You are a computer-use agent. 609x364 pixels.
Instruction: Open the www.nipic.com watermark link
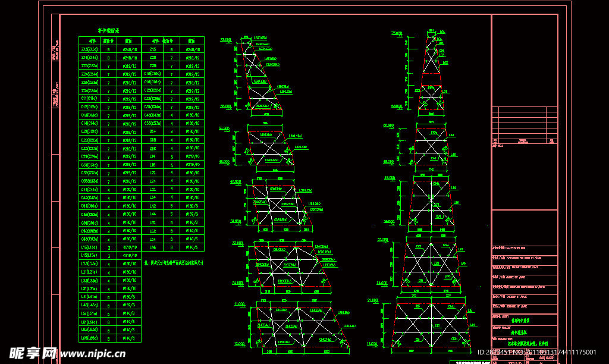click(x=92, y=353)
